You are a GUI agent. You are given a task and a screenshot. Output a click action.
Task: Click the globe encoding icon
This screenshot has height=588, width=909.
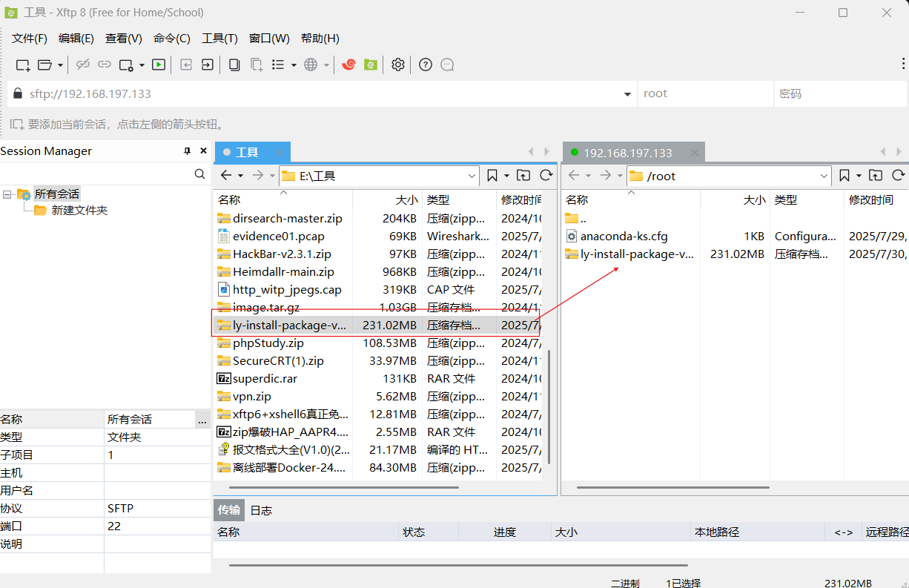311,65
